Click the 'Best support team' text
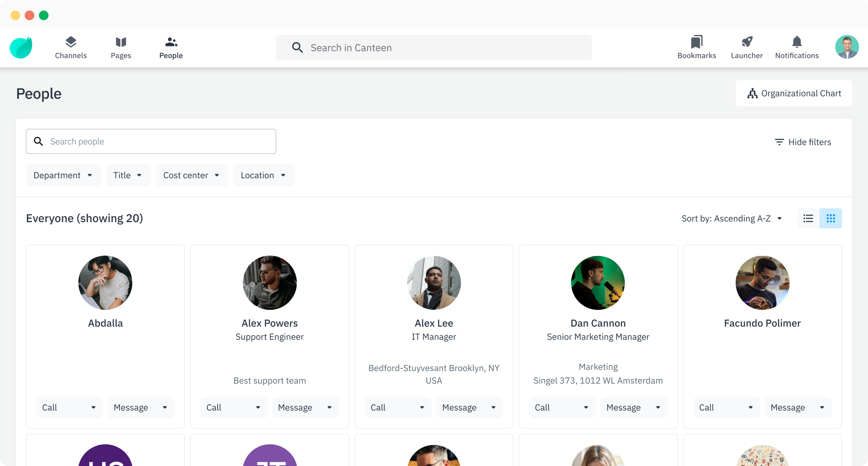 [x=269, y=381]
